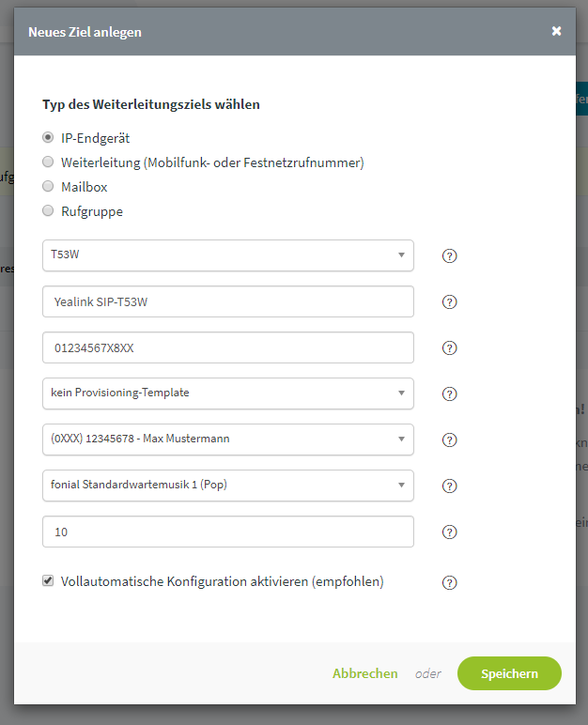Select Weiterleitung (Mobilfunk- oder Festnetzrufnummer) option
Screen dimensions: 588x725
48,162
